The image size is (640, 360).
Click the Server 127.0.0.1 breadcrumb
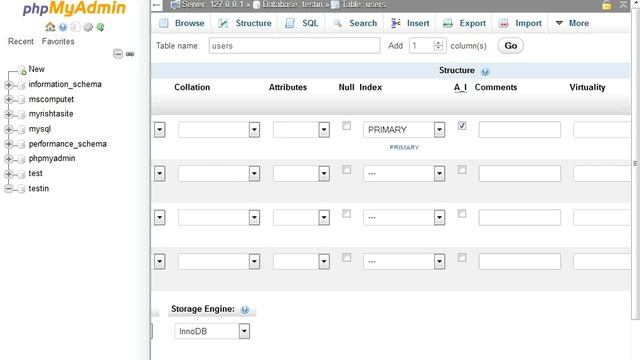(213, 4)
